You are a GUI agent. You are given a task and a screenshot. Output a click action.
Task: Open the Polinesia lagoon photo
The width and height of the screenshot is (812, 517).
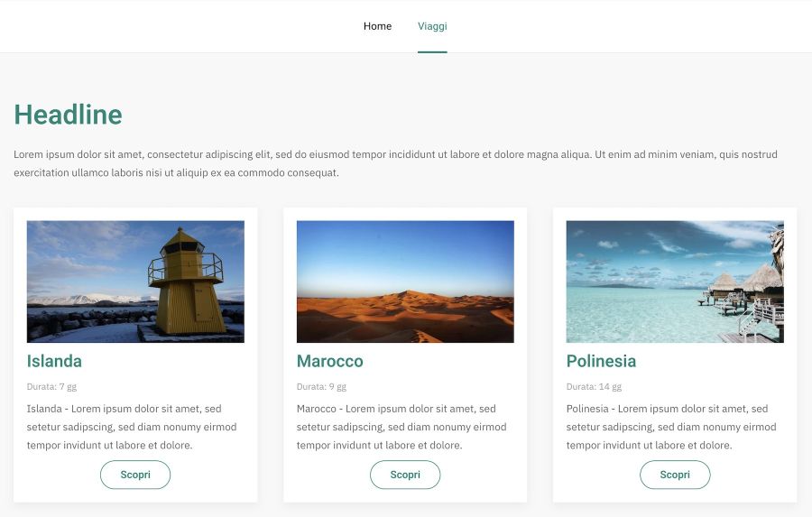point(674,282)
